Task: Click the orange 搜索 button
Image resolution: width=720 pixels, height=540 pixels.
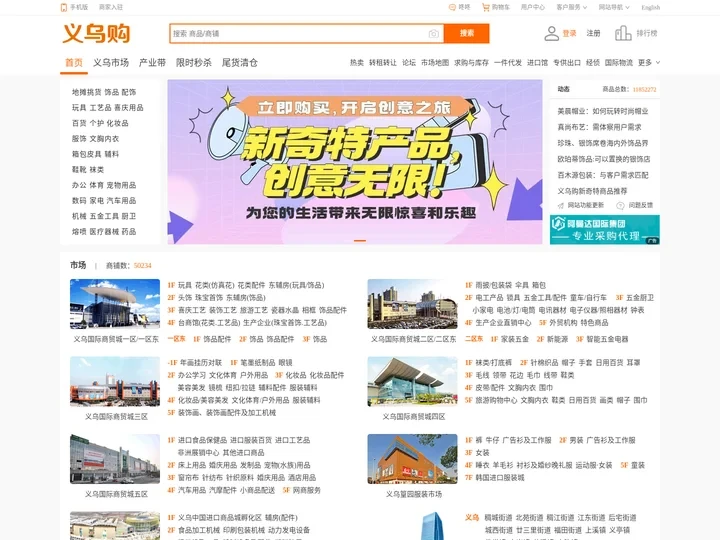Action: pos(467,34)
